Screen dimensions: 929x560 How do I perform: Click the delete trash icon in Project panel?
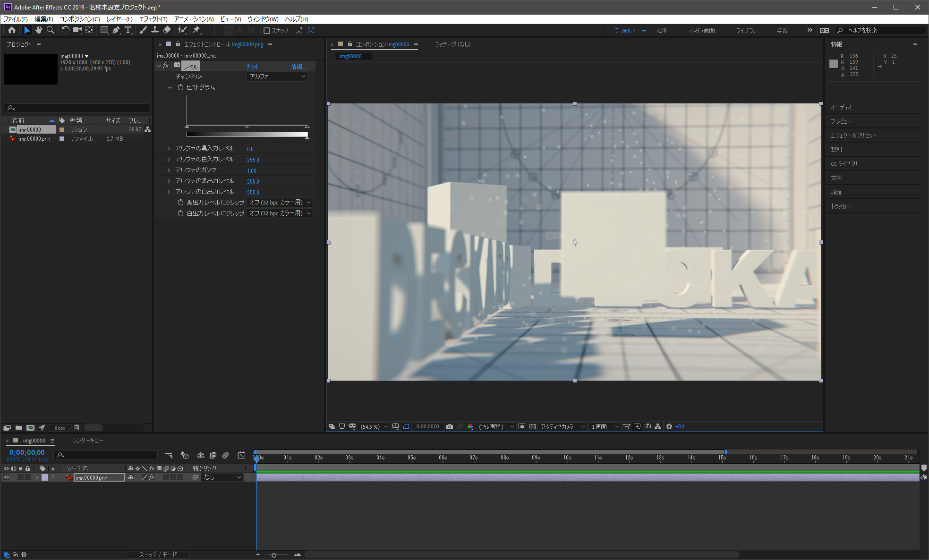(77, 428)
